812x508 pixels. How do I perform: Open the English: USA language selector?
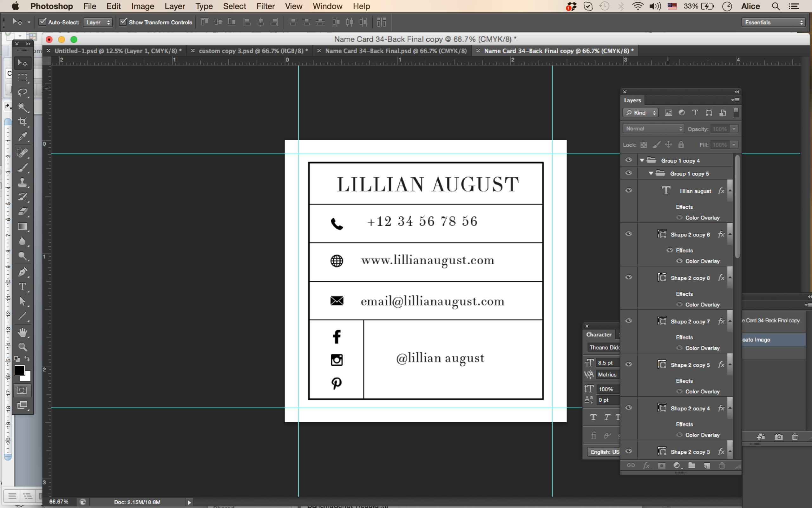click(x=604, y=452)
